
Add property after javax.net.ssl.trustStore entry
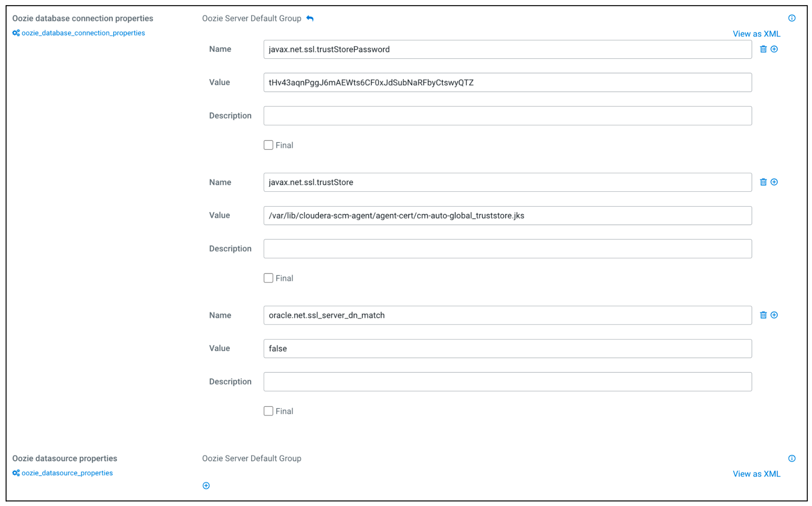click(774, 182)
